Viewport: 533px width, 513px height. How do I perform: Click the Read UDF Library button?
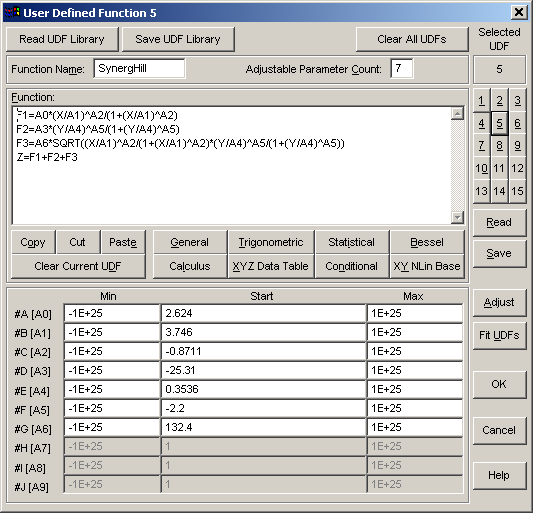[x=62, y=39]
